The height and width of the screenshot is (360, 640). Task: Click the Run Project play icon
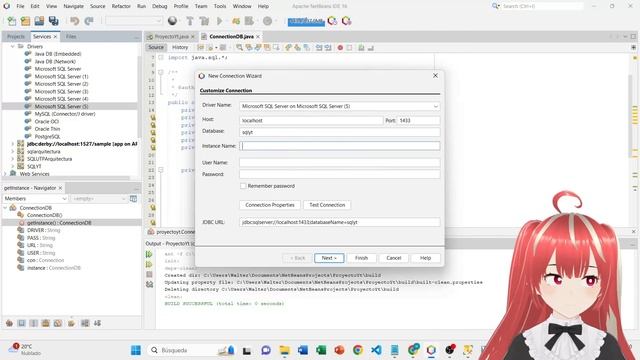tap(220, 21)
